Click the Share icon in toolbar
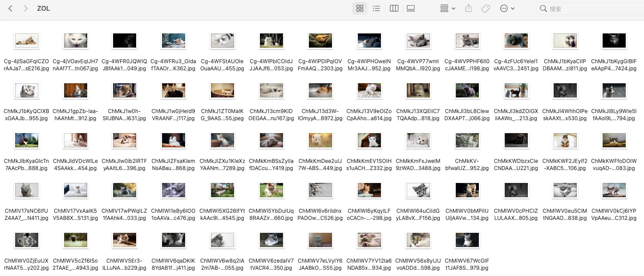The height and width of the screenshot is (276, 644). click(468, 8)
